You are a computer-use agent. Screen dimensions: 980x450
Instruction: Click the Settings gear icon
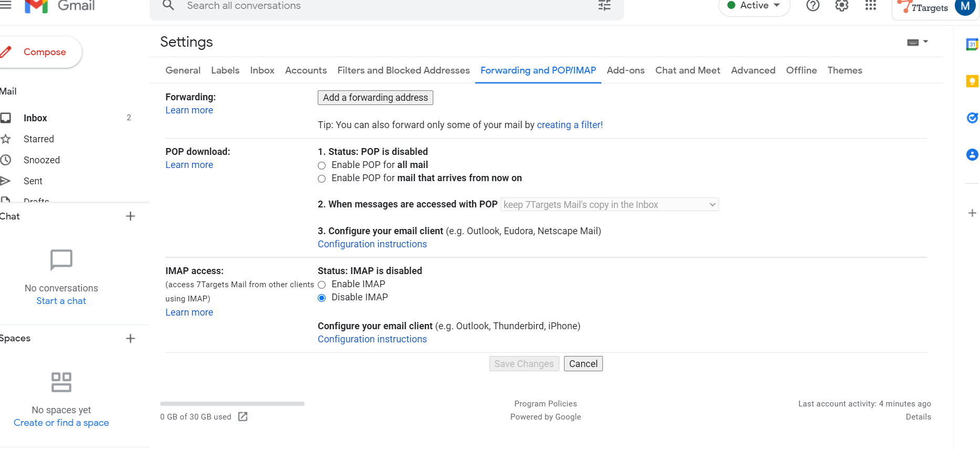(842, 6)
